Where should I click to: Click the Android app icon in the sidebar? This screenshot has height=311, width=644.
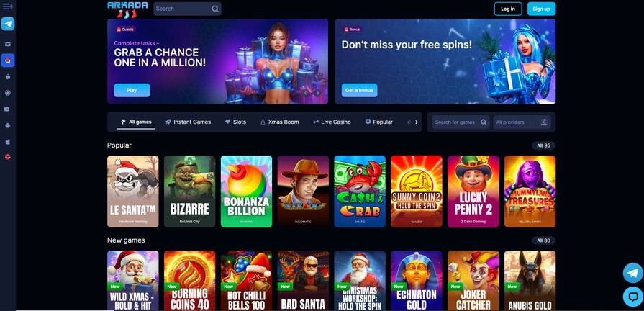click(7, 125)
